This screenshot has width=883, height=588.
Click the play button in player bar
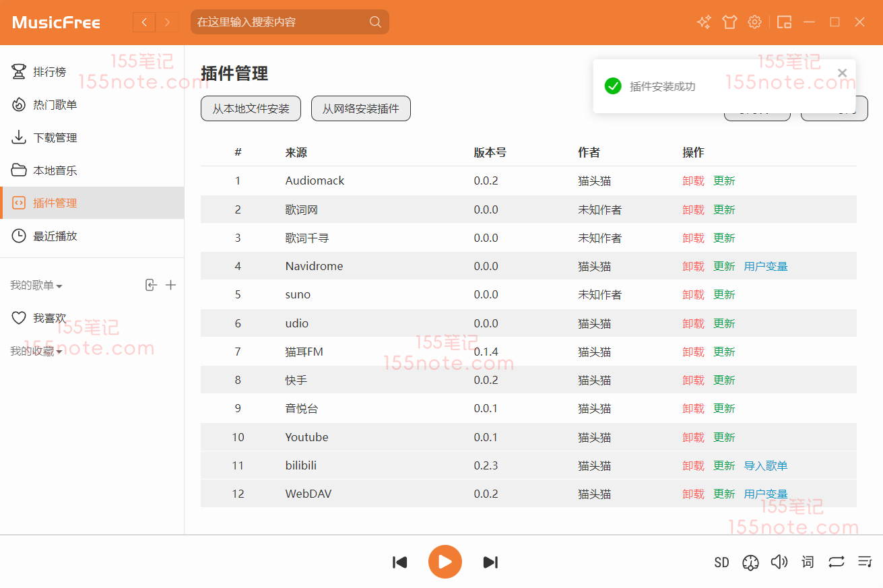pyautogui.click(x=445, y=562)
